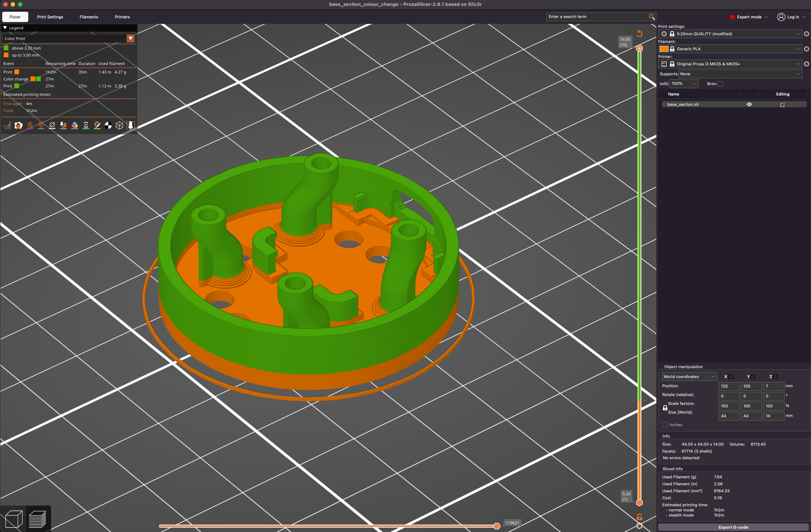Collapse the Legend panel
This screenshot has height=532, width=811.
pos(5,28)
